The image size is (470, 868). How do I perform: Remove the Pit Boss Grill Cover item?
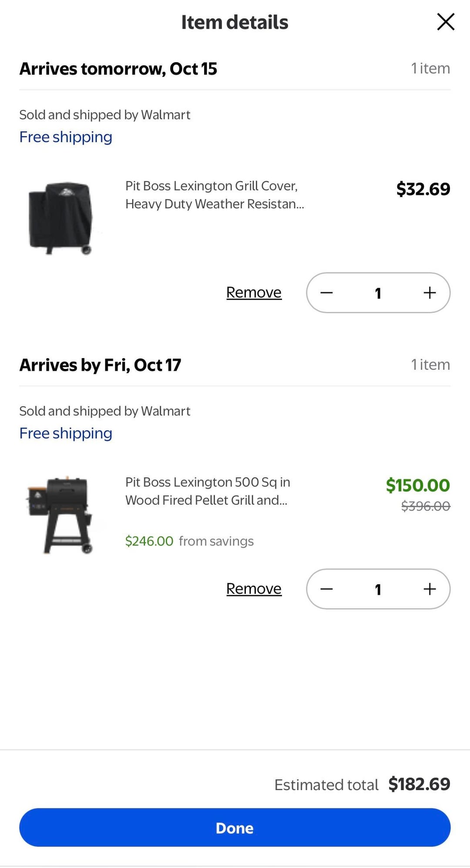[254, 292]
